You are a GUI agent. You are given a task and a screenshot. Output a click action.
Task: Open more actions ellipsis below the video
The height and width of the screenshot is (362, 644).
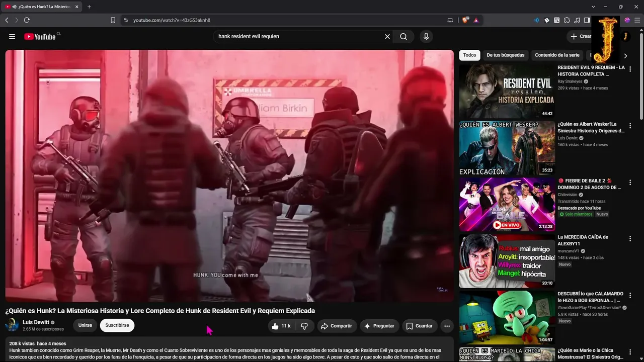[x=447, y=326]
